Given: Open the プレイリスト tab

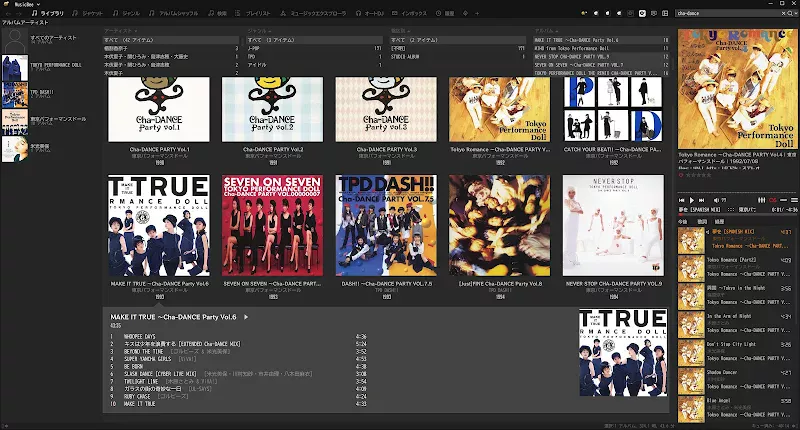Looking at the screenshot, I should point(253,13).
